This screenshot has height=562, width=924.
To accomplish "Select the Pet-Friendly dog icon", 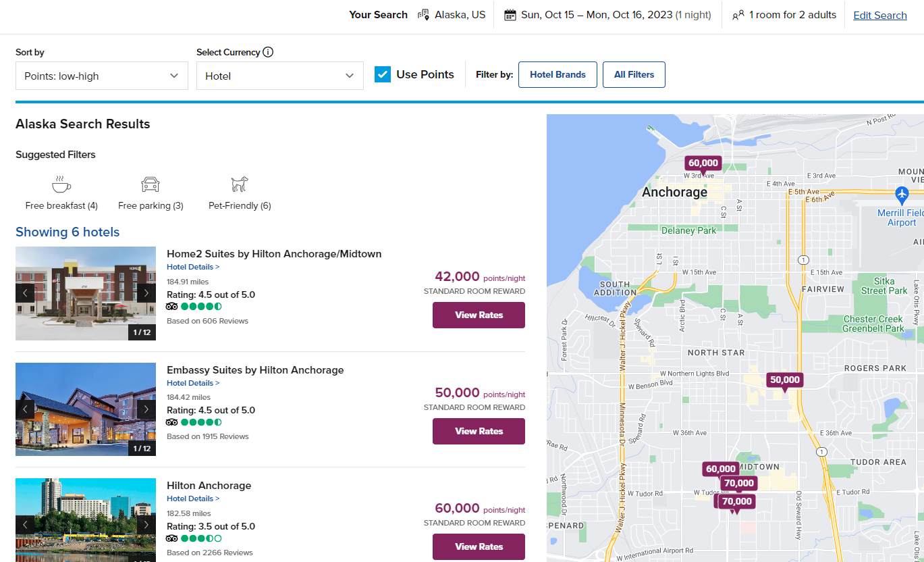I will 239,183.
